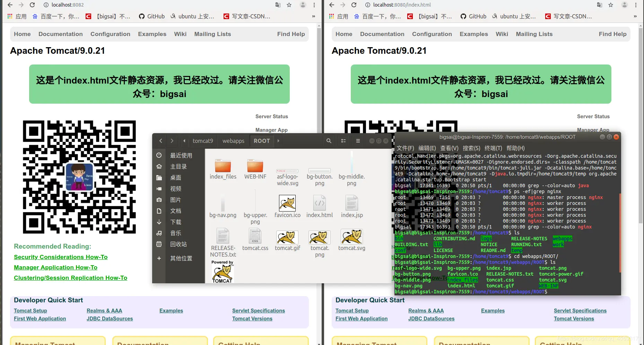644x345 pixels.
Task: Expand the breadcrumb arrow after ROOT
Action: point(278,141)
